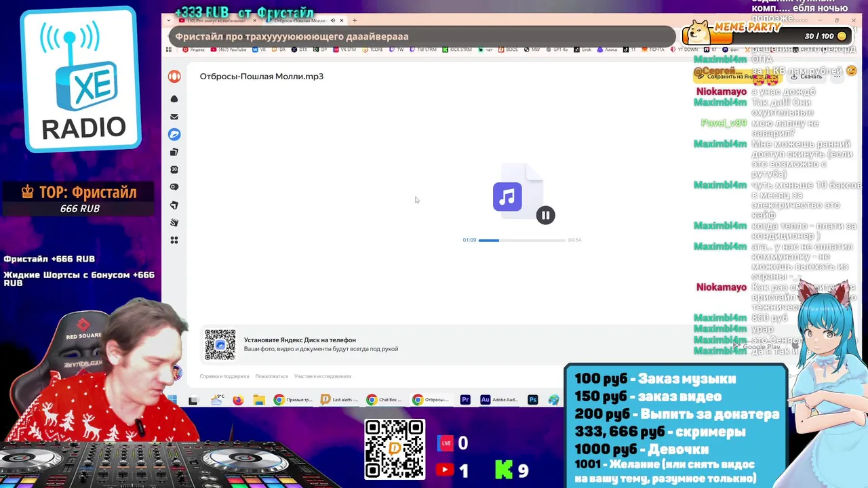Viewport: 868px width, 488px height.
Task: Open the ПОЧТА bookmark
Action: (654, 49)
